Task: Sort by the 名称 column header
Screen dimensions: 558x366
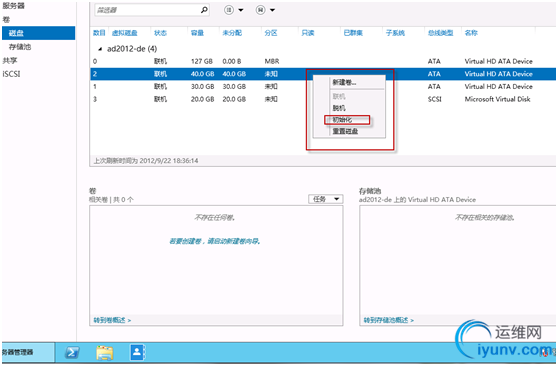Action: (471, 33)
